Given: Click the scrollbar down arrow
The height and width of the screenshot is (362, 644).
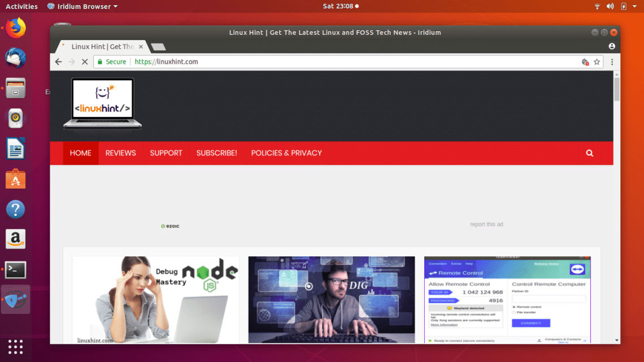Looking at the screenshot, I should 616,340.
